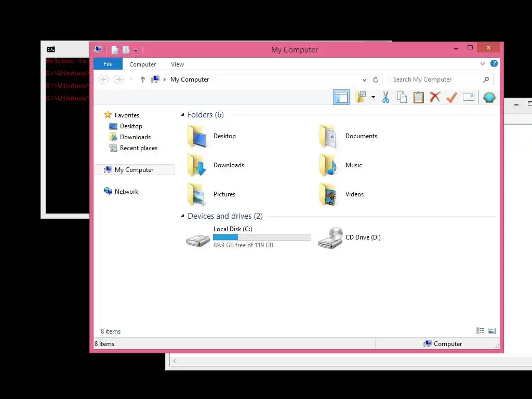Collapse the Folders (6) group
This screenshot has width=532, height=399.
click(x=182, y=115)
